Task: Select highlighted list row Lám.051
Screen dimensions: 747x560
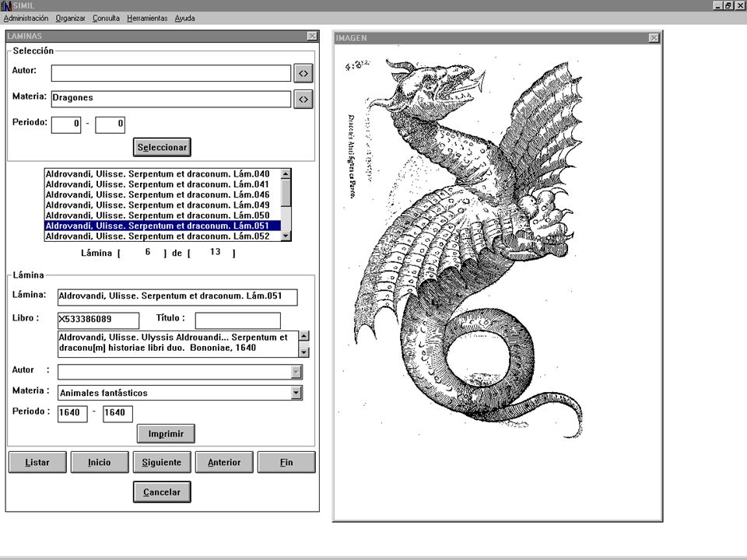Action: point(163,226)
